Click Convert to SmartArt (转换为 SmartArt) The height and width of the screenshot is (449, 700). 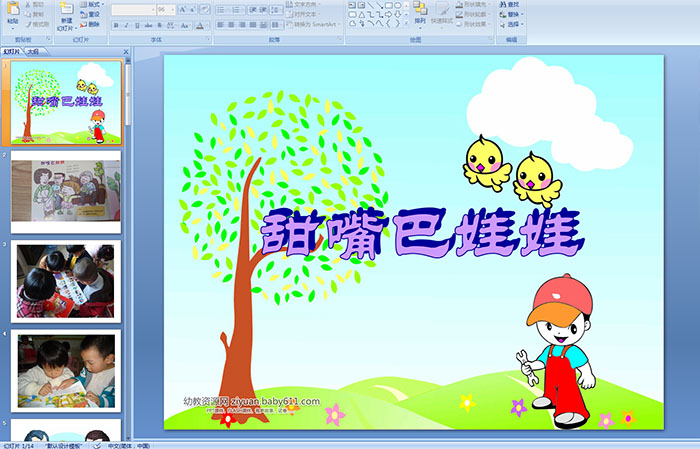[314, 24]
